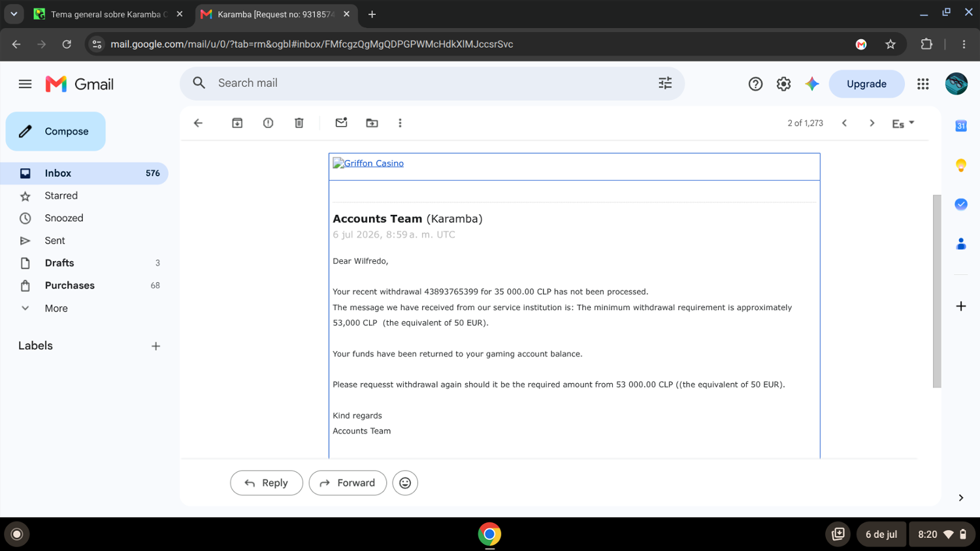Click the Upgrade button
This screenshot has width=980, height=551.
866,84
